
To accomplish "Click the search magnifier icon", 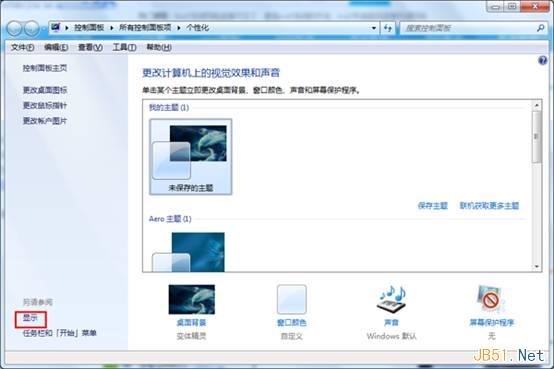I will click(541, 28).
